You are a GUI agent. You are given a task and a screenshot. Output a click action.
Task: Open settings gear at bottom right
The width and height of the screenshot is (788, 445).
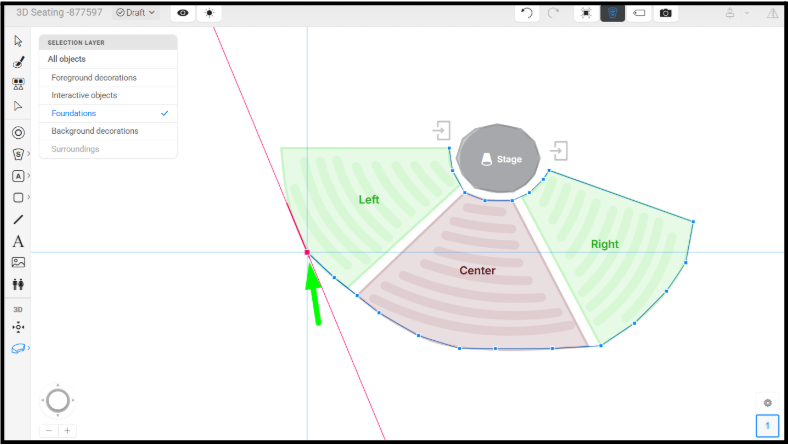coord(767,403)
